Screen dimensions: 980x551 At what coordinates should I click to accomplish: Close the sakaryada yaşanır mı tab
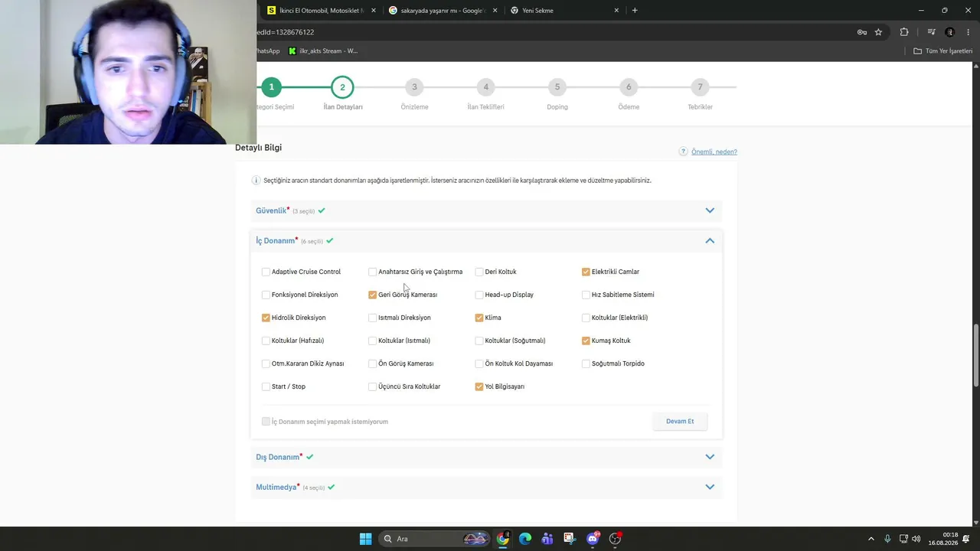[x=495, y=11]
